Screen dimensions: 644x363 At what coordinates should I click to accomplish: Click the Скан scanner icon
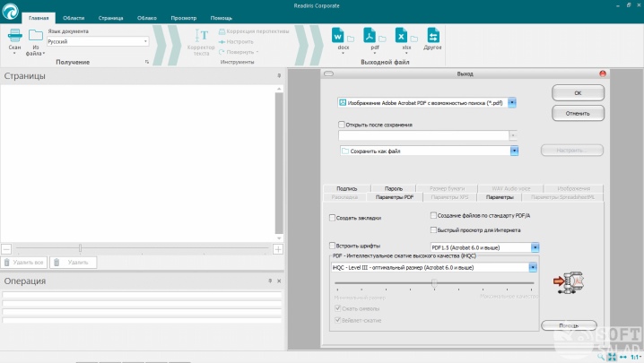(x=14, y=36)
